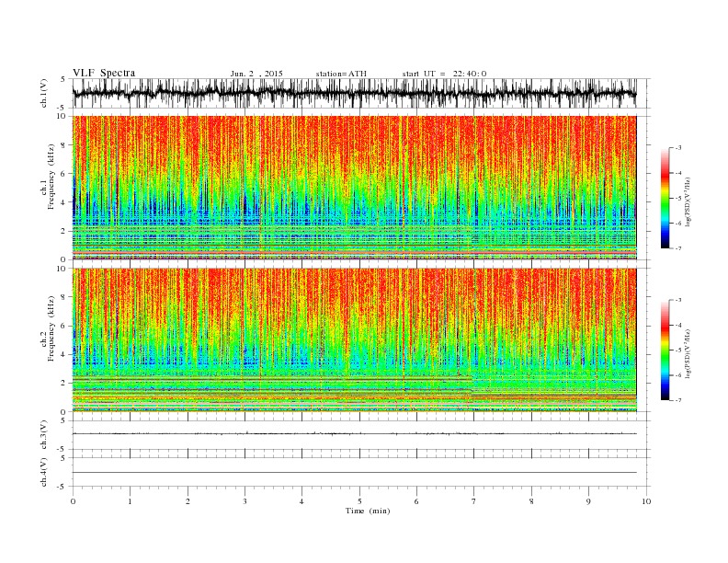
Task: Click the "-7" tick on the ch.2 colorbar
Action: click(x=677, y=400)
